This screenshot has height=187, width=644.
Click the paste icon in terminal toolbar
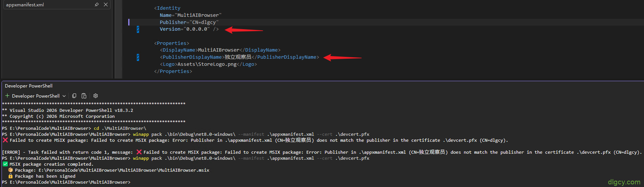tap(84, 96)
